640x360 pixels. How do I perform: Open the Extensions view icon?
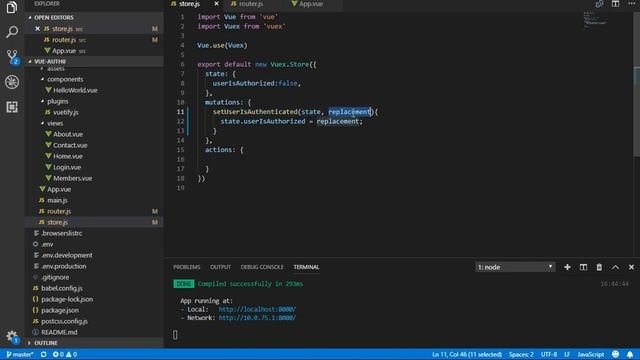(12, 107)
